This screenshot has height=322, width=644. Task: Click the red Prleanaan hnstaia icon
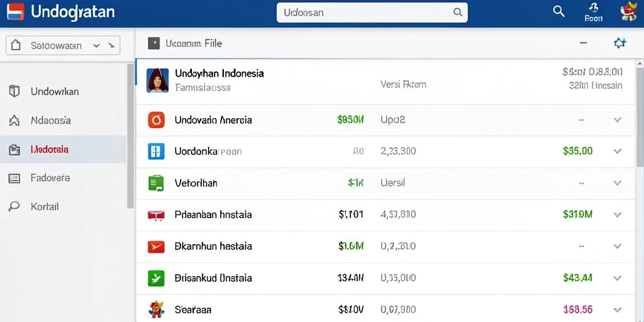coord(156,214)
